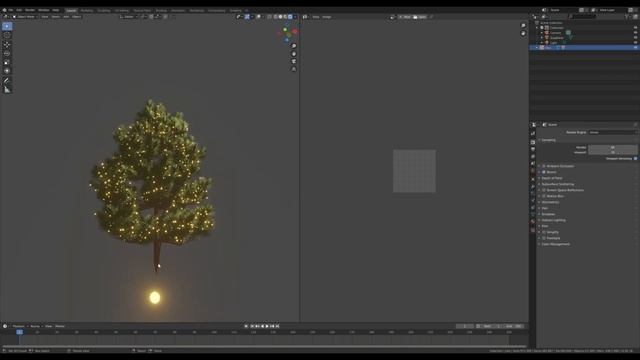This screenshot has height=360, width=640.
Task: Open the View Layer properties tab icon
Action: pyautogui.click(x=533, y=157)
